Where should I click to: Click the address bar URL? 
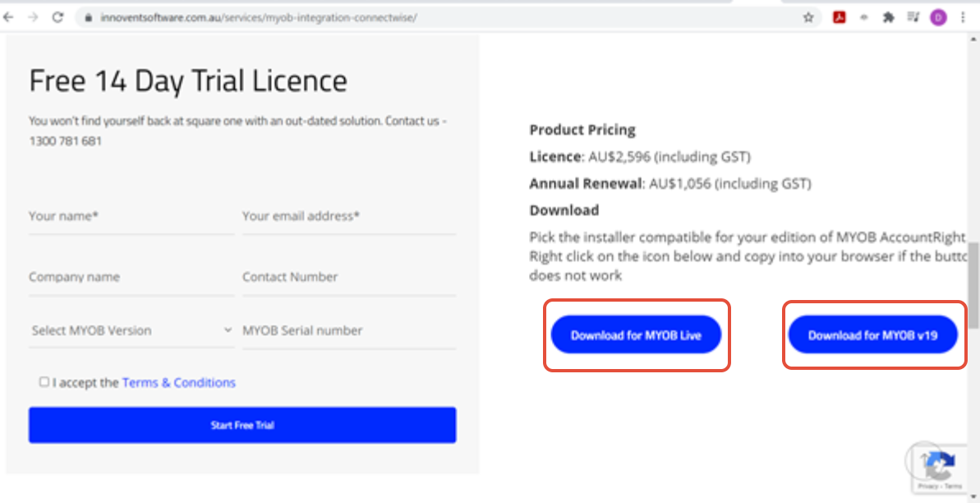coord(259,17)
